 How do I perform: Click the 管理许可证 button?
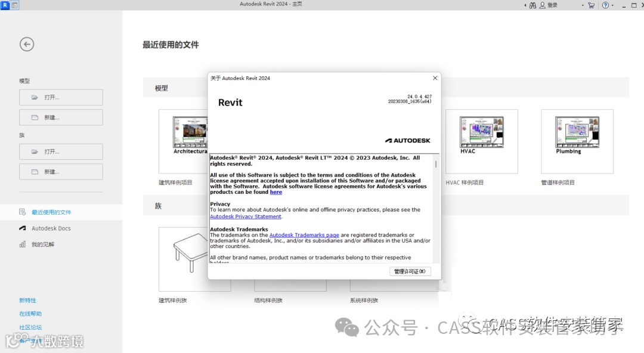click(410, 271)
